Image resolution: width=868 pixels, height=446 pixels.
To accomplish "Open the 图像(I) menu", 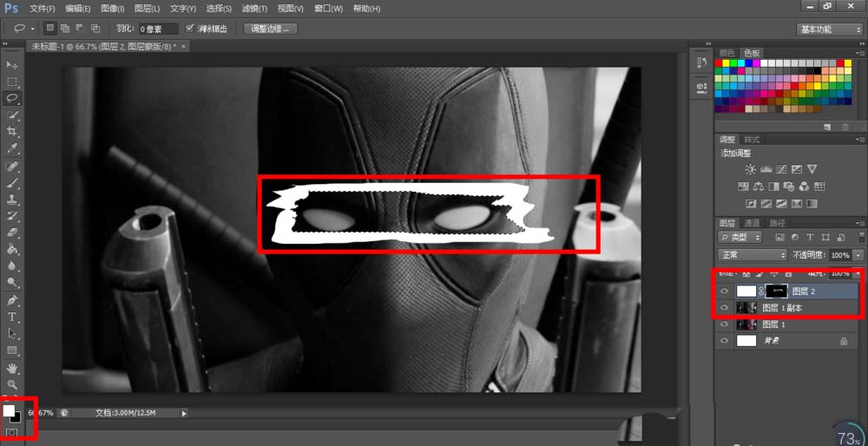I will click(113, 9).
